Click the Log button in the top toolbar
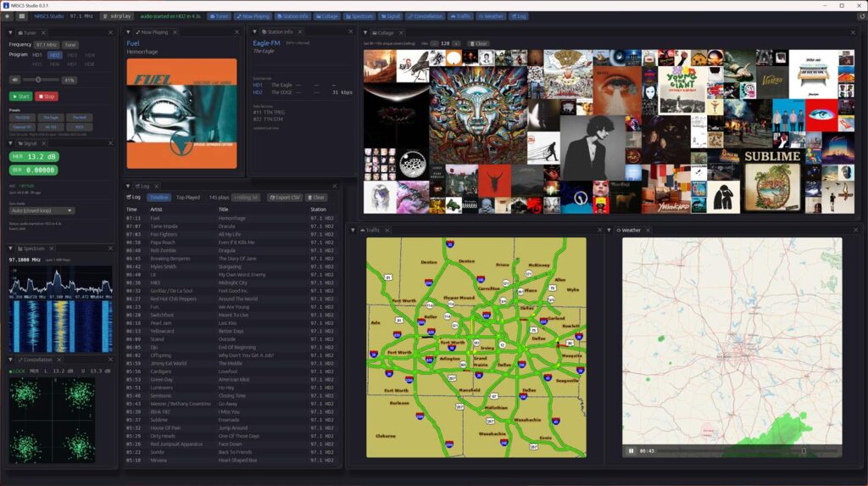 pyautogui.click(x=520, y=17)
